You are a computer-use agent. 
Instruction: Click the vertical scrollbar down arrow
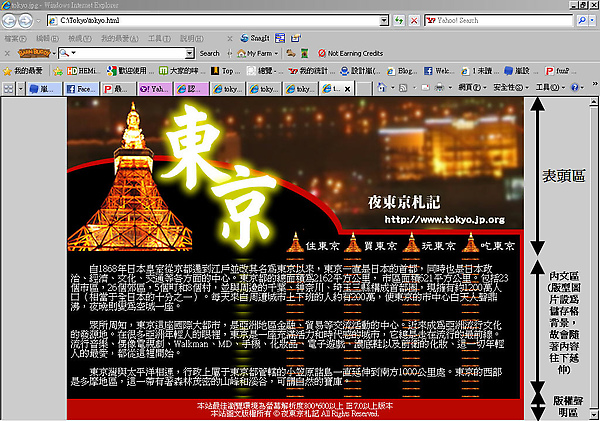pos(593,415)
